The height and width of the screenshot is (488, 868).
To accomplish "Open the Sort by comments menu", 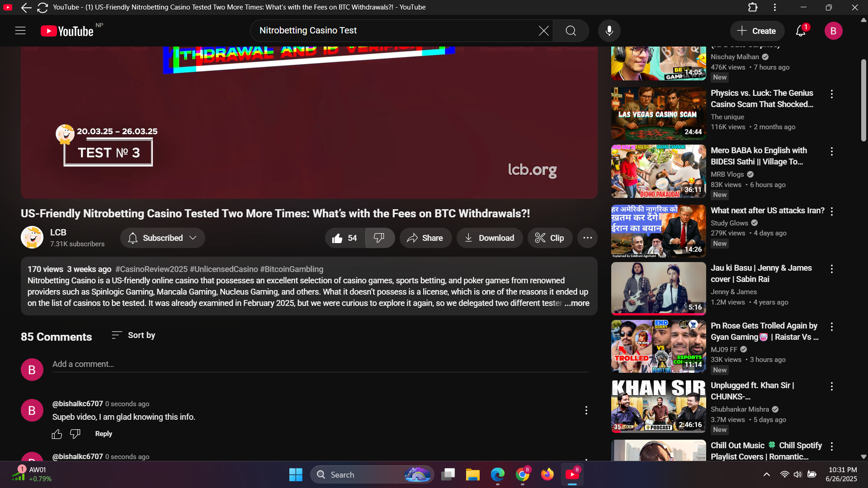I will [133, 335].
